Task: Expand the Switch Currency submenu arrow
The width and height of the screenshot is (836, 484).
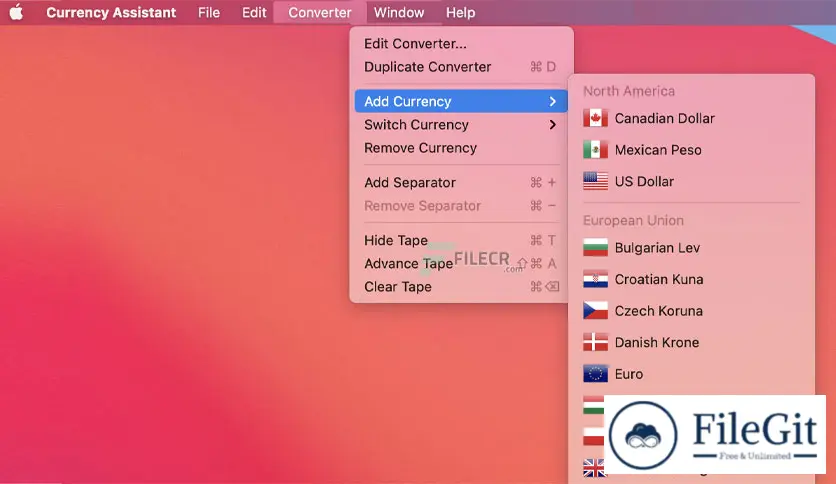Action: coord(552,125)
